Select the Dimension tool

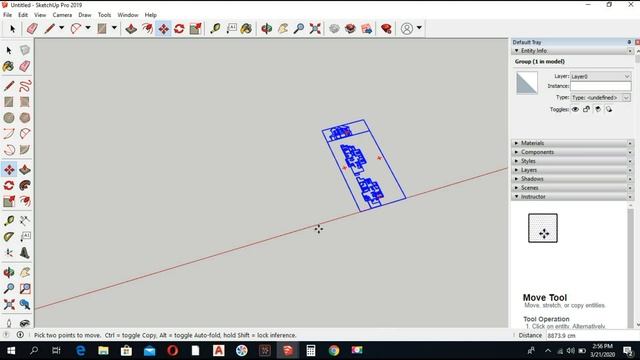click(24, 221)
